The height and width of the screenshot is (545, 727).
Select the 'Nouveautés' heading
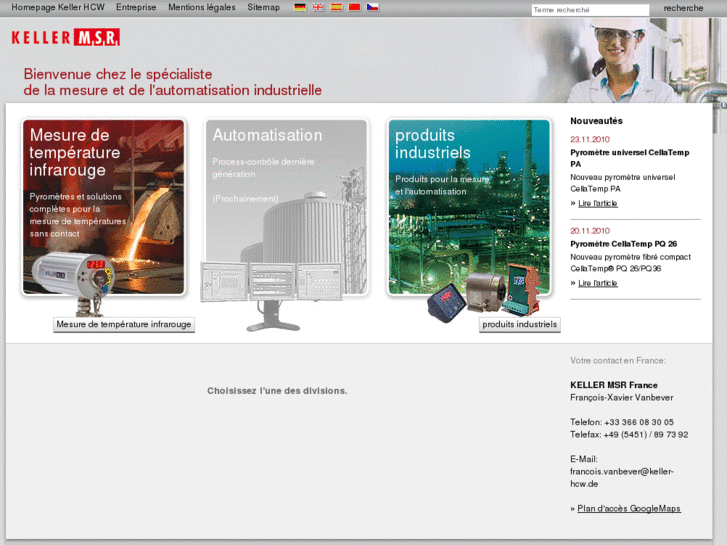click(x=596, y=121)
